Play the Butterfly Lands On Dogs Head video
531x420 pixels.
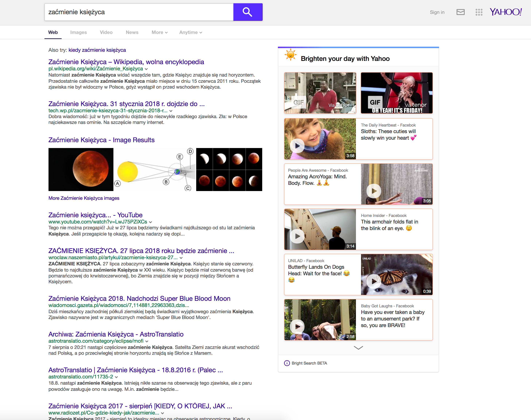pyautogui.click(x=374, y=281)
